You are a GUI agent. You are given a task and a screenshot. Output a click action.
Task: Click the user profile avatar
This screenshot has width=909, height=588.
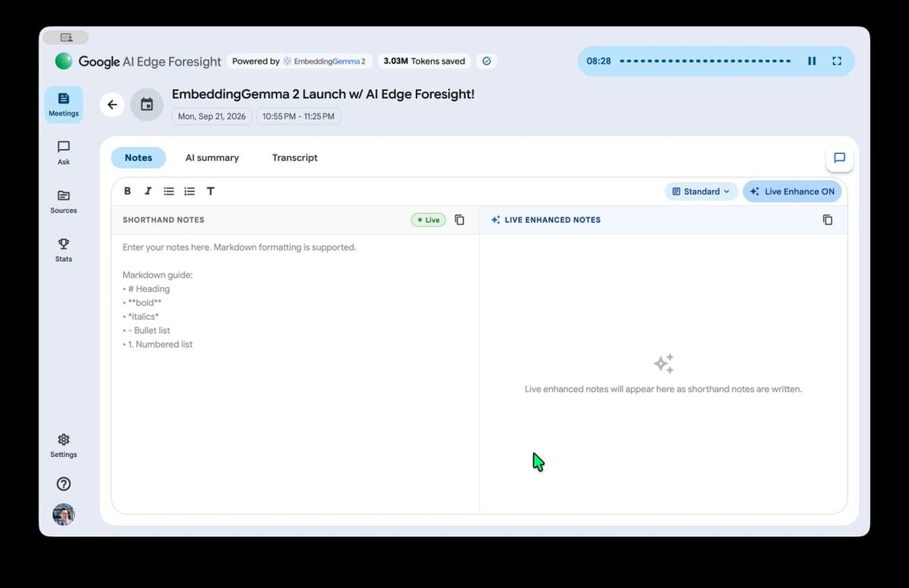click(64, 514)
